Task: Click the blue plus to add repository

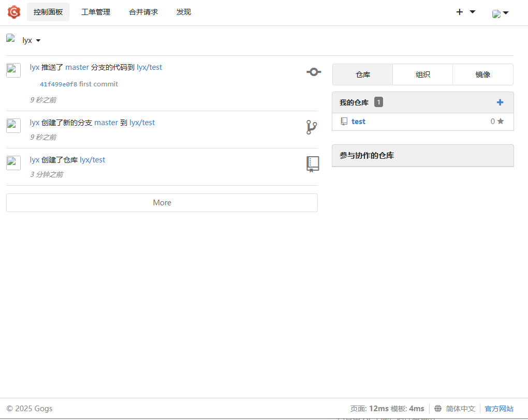Action: pos(500,102)
